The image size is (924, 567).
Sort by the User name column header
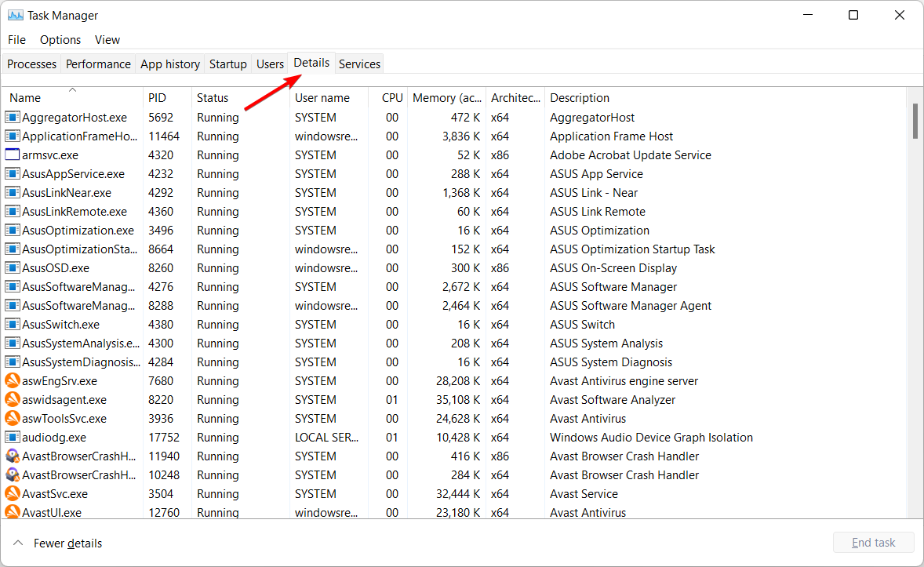pos(329,97)
